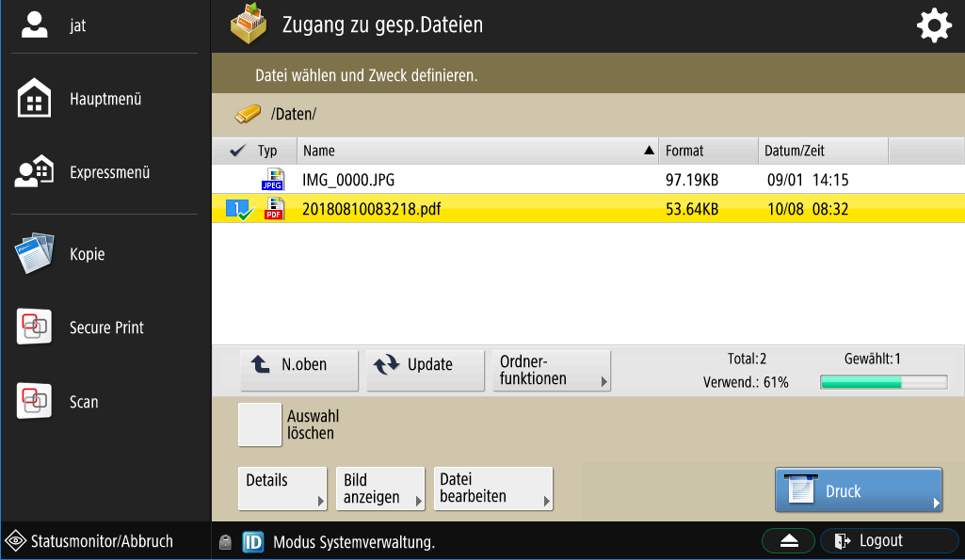Click the logout door icon
The image size is (965, 560).
[x=842, y=541]
